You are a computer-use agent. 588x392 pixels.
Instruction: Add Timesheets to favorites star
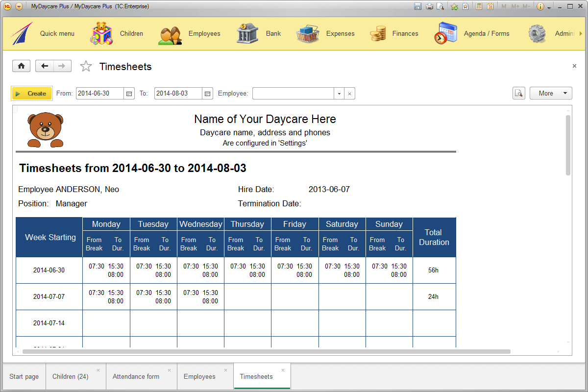[x=86, y=66]
